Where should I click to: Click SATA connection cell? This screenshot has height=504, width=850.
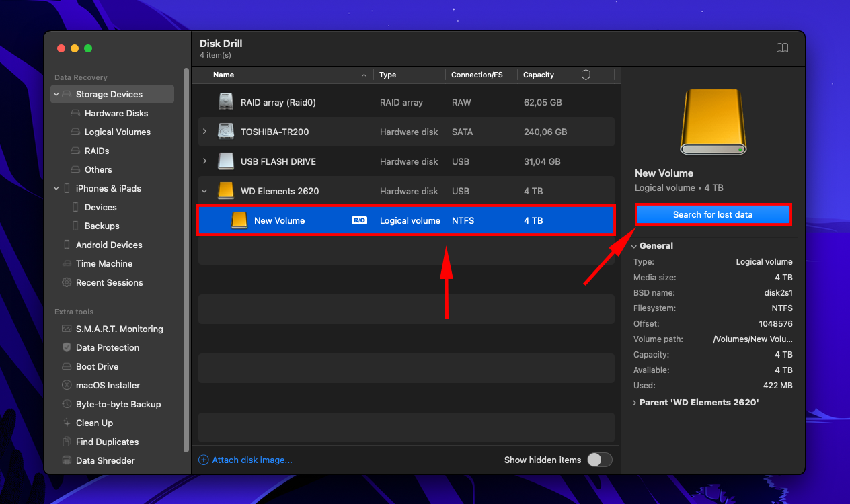click(463, 132)
